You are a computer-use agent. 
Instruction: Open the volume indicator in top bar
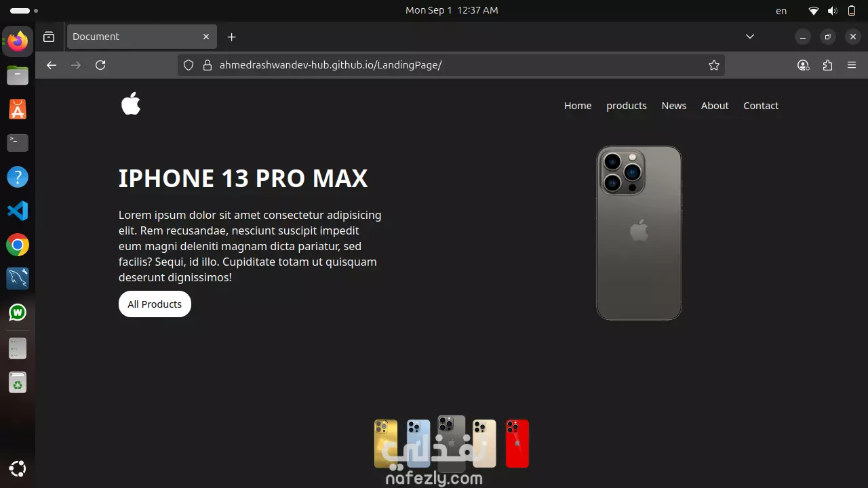point(833,11)
